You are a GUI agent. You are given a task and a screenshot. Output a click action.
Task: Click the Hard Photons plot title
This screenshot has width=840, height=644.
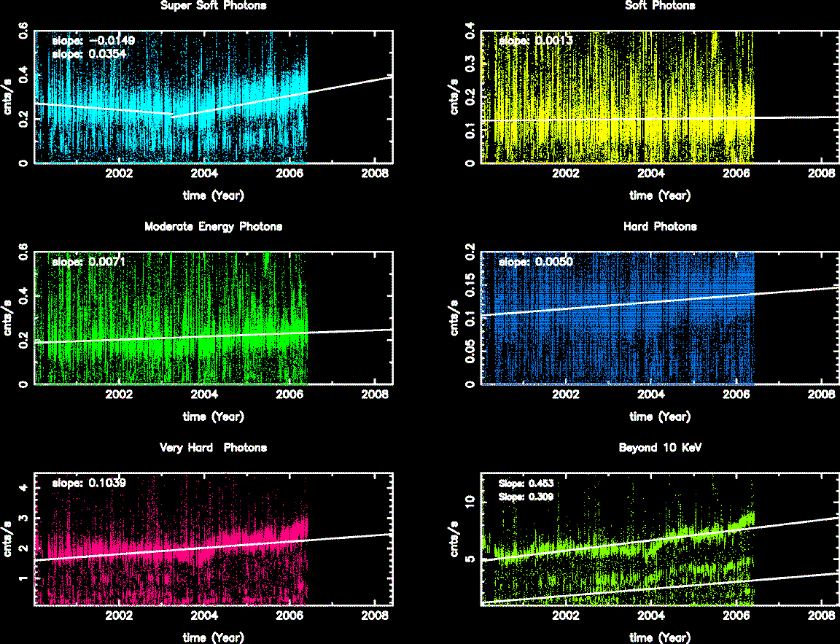(660, 227)
